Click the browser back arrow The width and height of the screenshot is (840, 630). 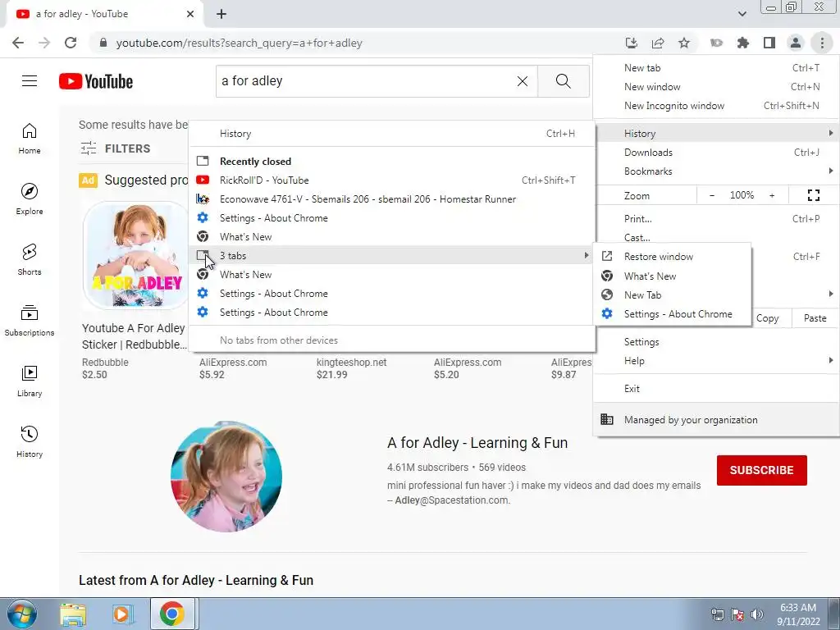18,43
